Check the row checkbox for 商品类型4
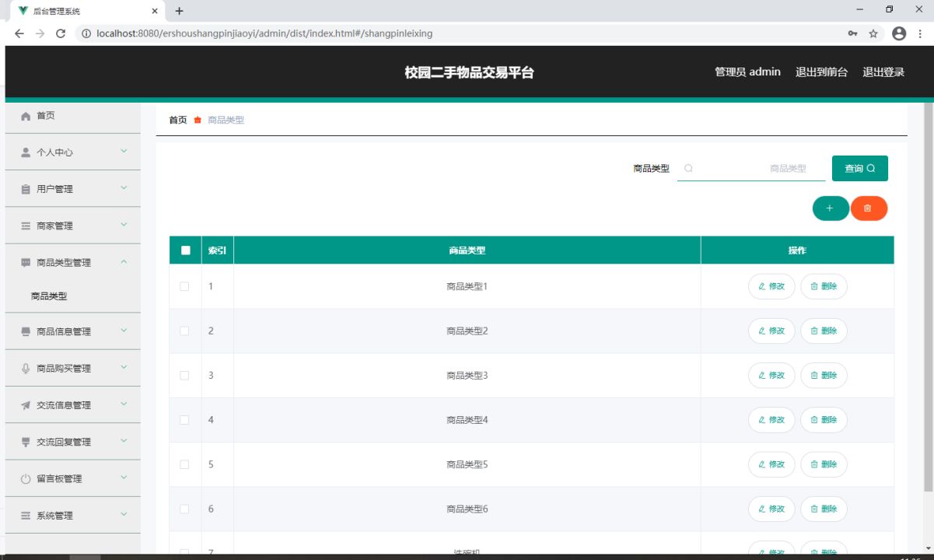 [x=184, y=420]
